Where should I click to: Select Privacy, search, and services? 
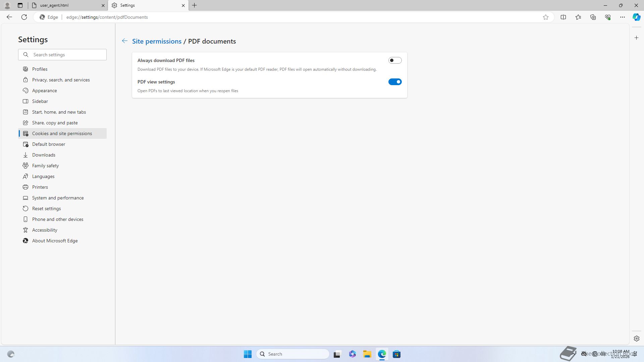(61, 80)
